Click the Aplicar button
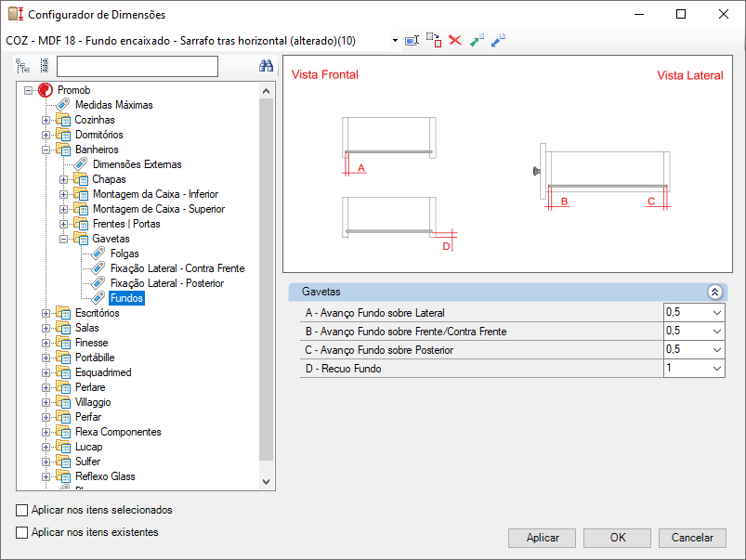The width and height of the screenshot is (746, 560). 542,538
